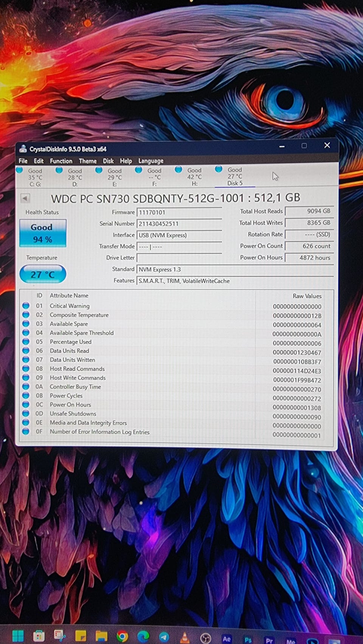Viewport: 363px width, 644px height.
Task: Open the Theme menu
Action: [x=88, y=161]
